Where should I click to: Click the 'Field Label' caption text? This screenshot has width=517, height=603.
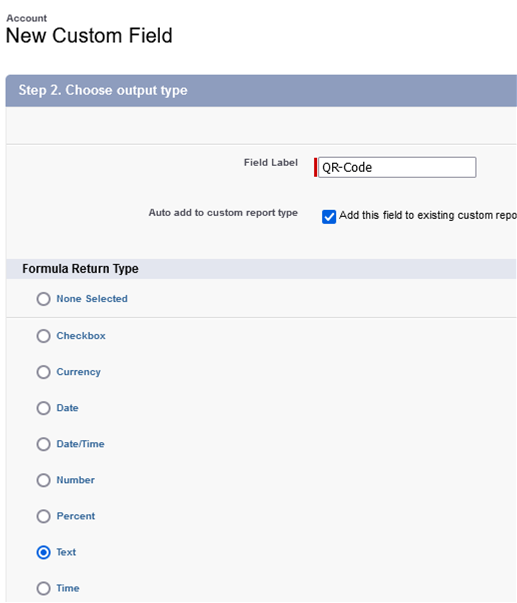tap(271, 162)
